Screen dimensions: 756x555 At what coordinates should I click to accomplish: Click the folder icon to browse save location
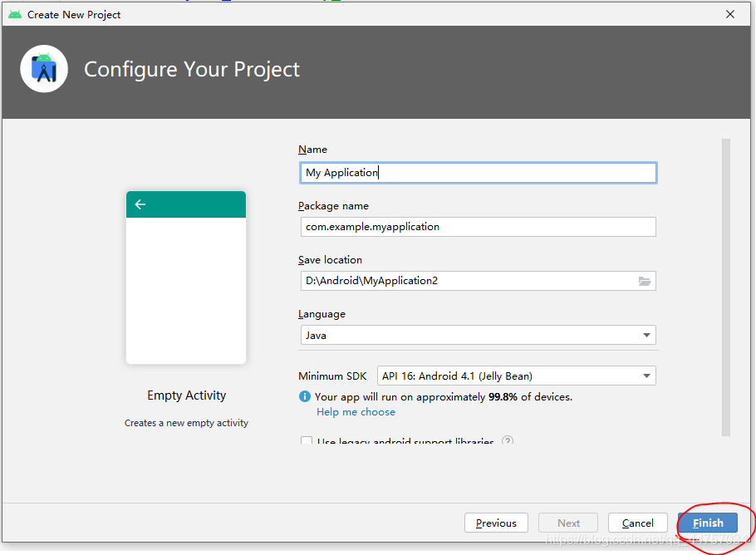coord(646,281)
